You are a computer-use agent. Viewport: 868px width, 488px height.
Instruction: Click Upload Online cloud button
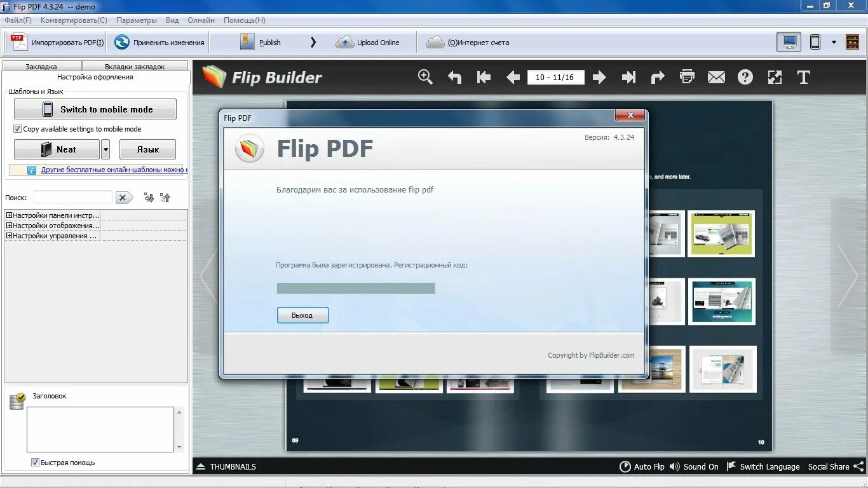click(368, 43)
